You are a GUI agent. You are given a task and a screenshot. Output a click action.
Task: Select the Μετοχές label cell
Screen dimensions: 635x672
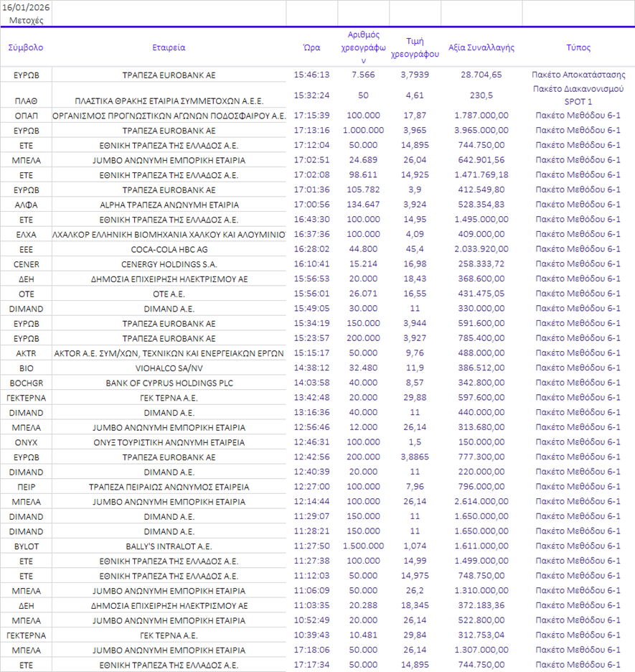(x=26, y=20)
